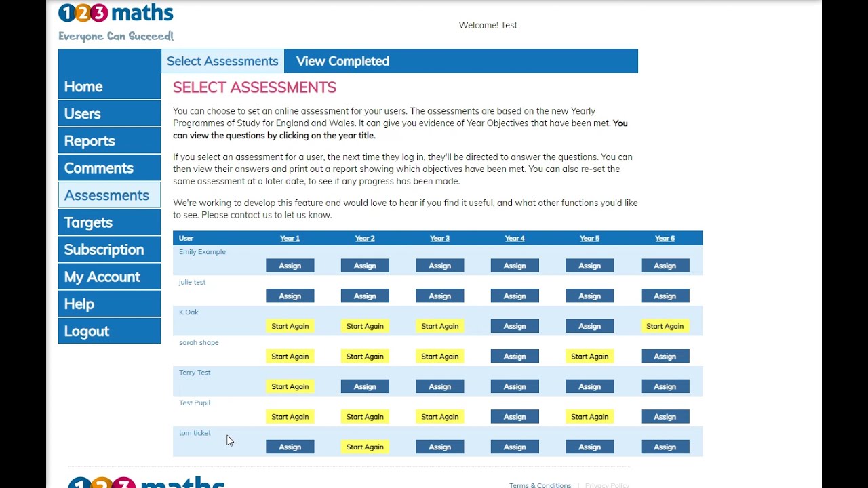The image size is (868, 488).
Task: Assign Year 4 to K Oak
Action: tap(515, 326)
